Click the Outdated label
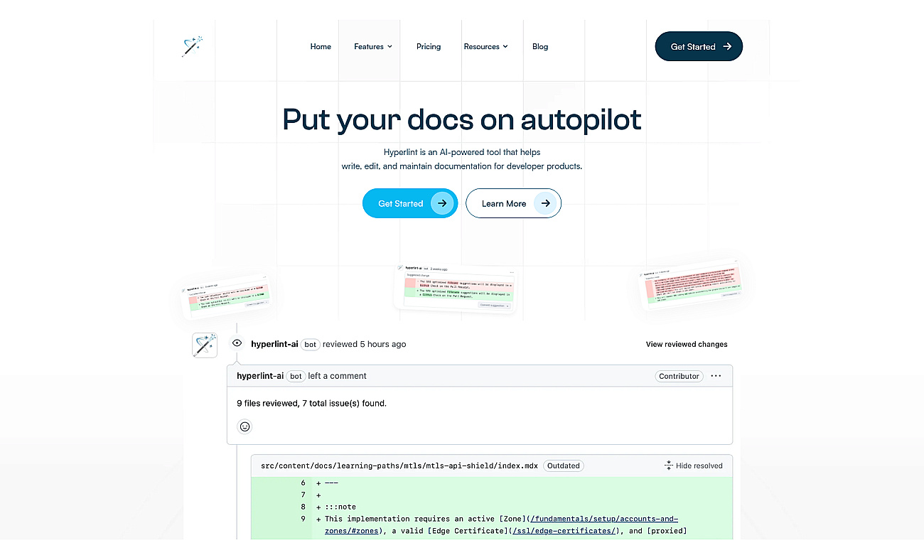 tap(563, 466)
